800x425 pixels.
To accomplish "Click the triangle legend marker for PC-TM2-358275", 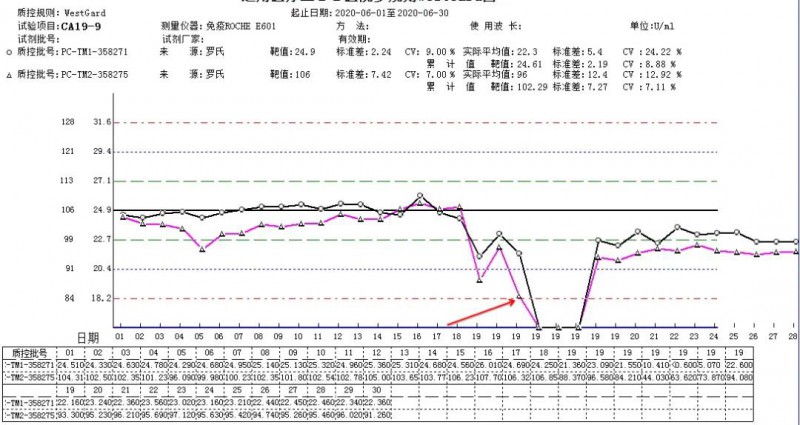I will (9, 75).
